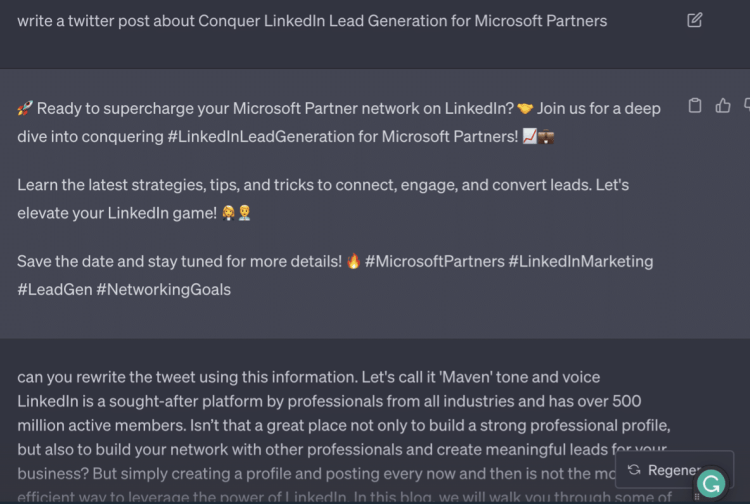
Task: Click the chart emoji next to the briefcase
Action: click(x=529, y=137)
